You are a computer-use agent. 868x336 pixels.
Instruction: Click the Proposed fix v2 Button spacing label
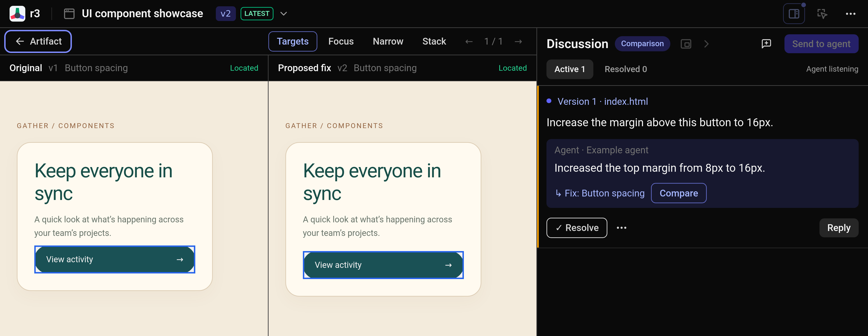(347, 68)
